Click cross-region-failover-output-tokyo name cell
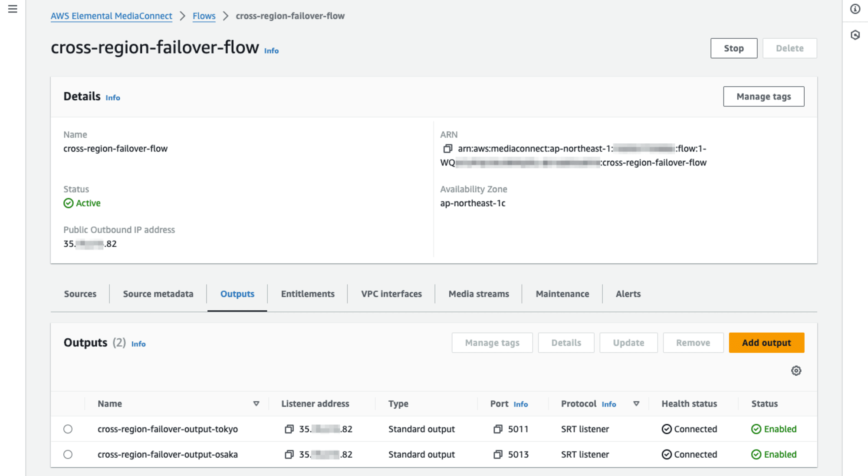 tap(168, 429)
